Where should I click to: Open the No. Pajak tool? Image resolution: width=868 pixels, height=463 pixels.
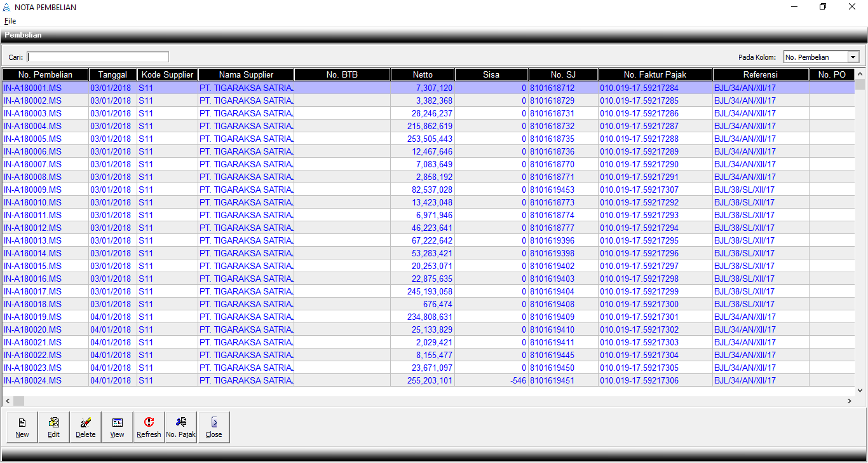click(181, 427)
